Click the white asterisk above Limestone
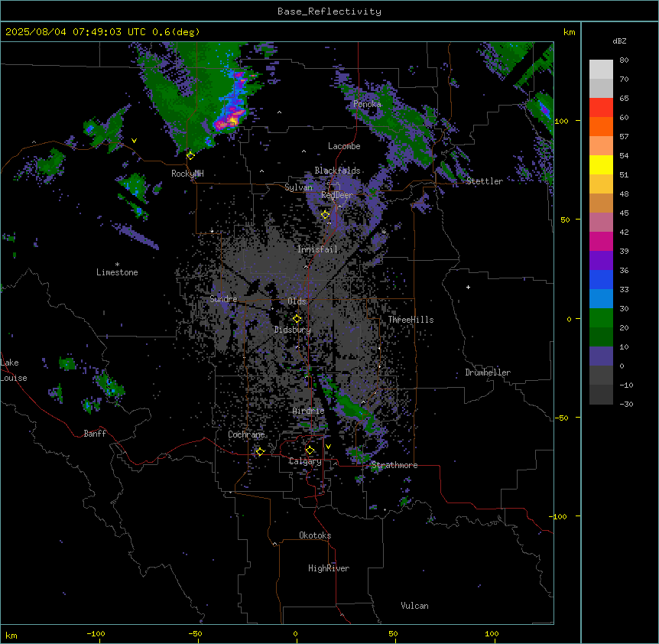Viewport: 659px width, 644px height. click(x=117, y=265)
